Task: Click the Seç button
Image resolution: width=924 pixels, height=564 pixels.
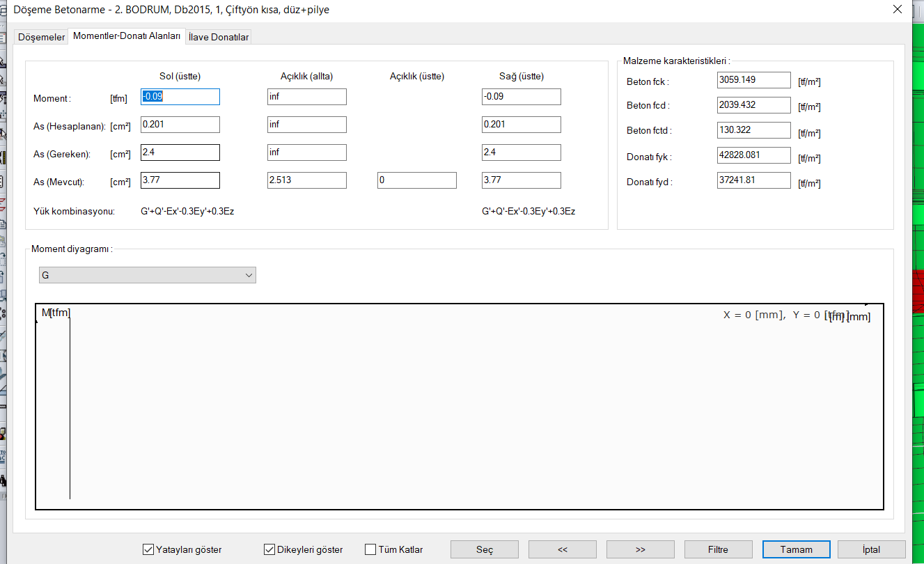Action: click(x=485, y=549)
